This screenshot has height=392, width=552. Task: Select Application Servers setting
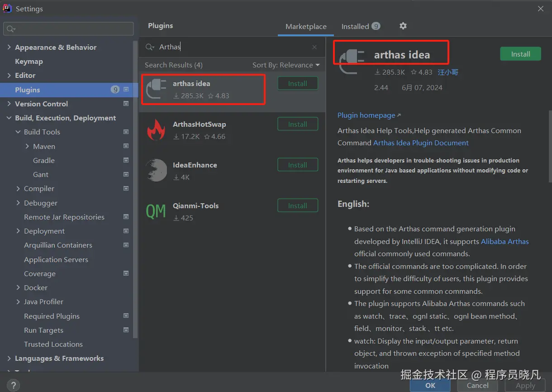pyautogui.click(x=56, y=259)
